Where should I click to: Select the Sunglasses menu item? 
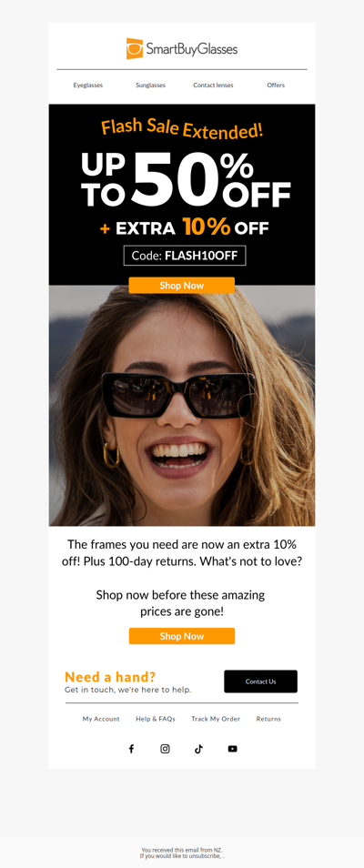pyautogui.click(x=151, y=86)
